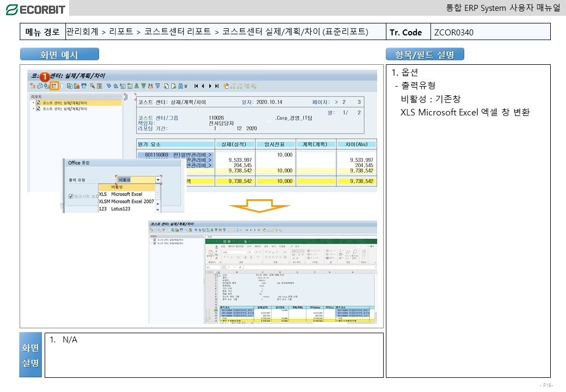
Task: Click the output list scroll down arrow
Action: tap(157, 210)
